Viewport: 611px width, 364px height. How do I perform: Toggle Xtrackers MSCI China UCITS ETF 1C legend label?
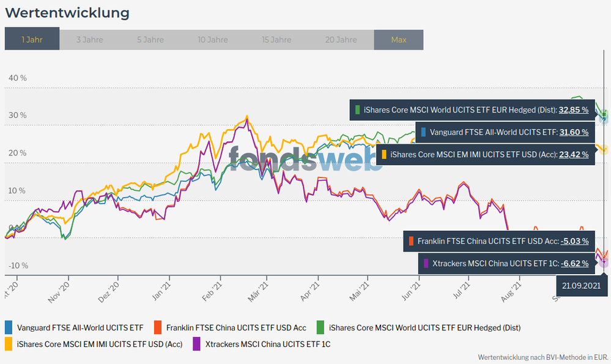267,344
